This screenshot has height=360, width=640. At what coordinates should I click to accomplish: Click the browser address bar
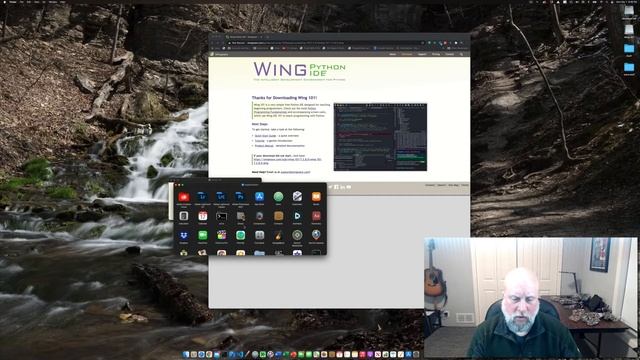coord(327,42)
